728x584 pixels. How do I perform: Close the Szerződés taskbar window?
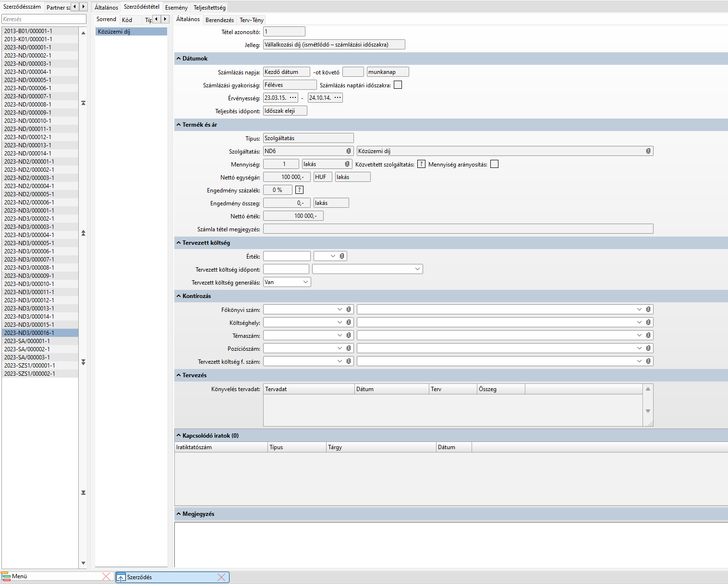tap(221, 577)
